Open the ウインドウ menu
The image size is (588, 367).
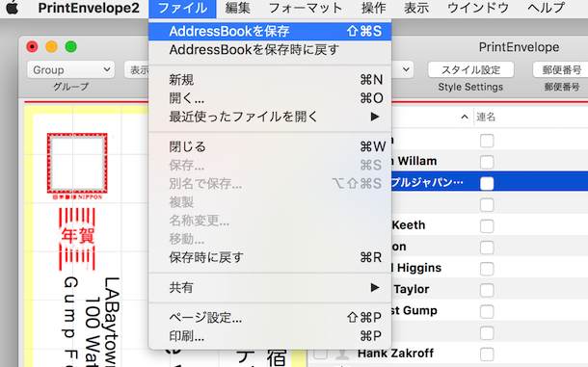(x=478, y=8)
